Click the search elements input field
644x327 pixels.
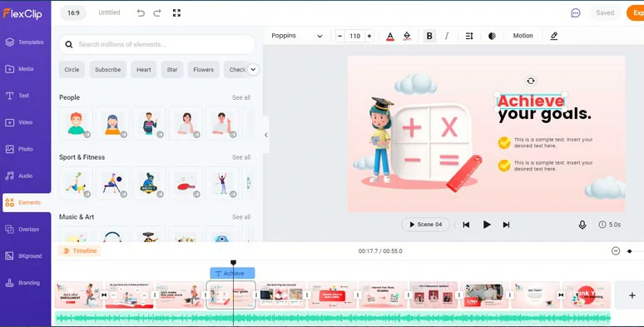(157, 44)
